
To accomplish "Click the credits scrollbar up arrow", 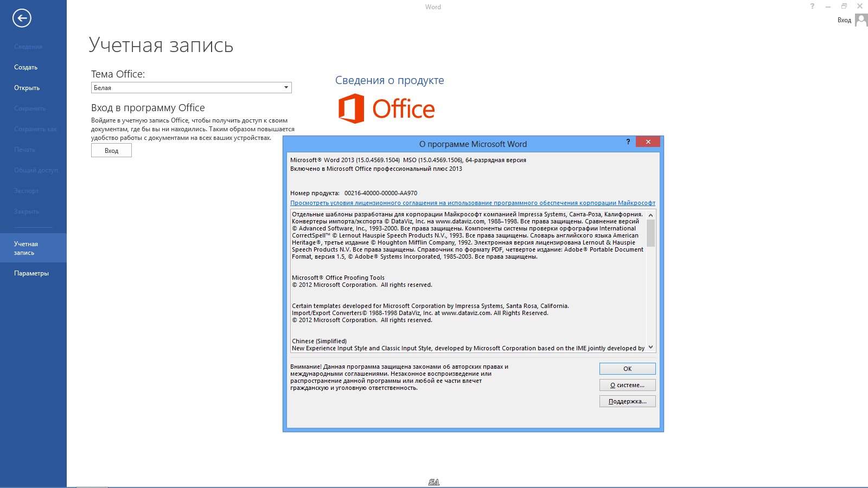I will (x=651, y=215).
